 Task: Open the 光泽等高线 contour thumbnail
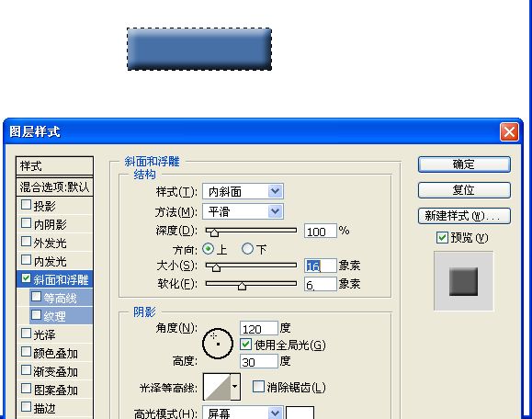[x=217, y=387]
